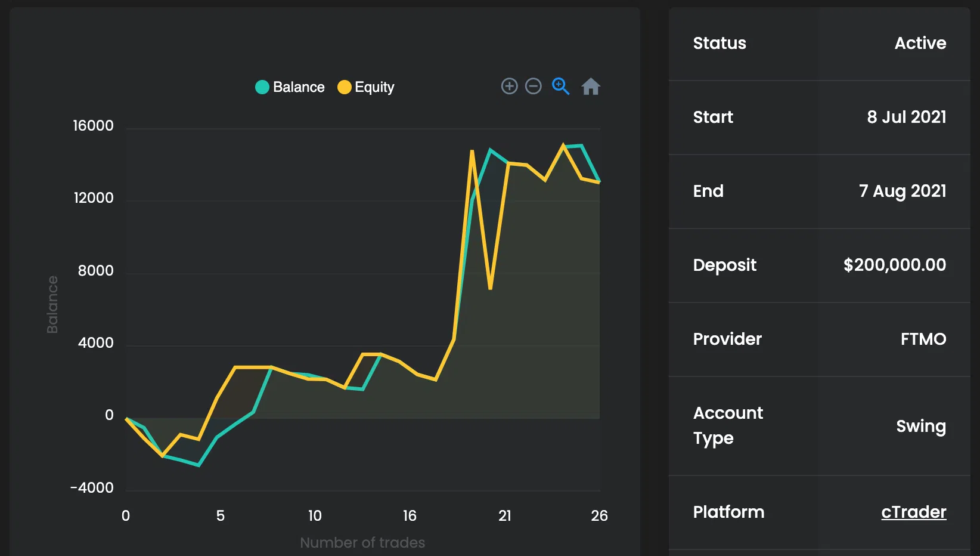Click the FTMO provider value
The height and width of the screenshot is (556, 980).
tap(923, 339)
